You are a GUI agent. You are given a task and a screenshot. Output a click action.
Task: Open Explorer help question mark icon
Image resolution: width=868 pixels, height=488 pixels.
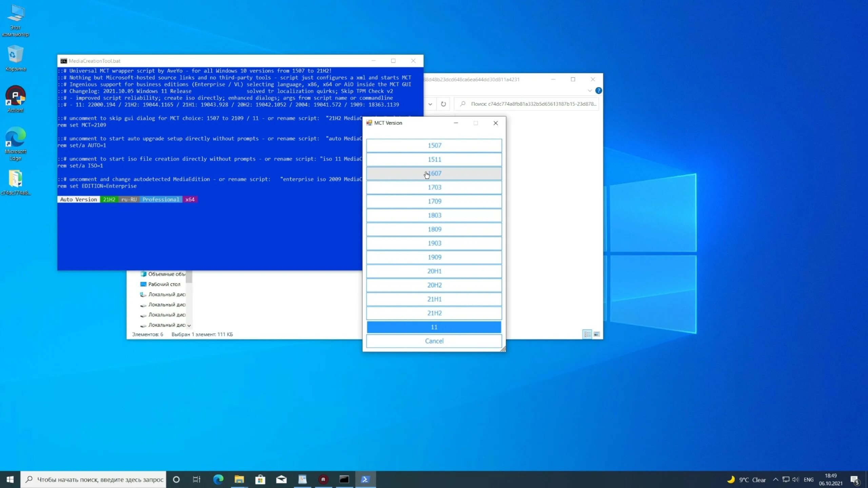[x=598, y=90]
